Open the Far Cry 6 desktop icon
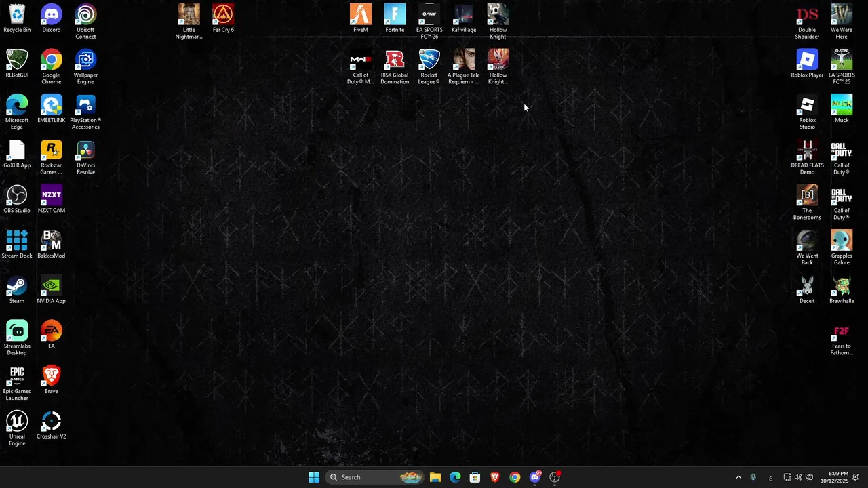Screen dimensions: 868x488 coord(223,19)
